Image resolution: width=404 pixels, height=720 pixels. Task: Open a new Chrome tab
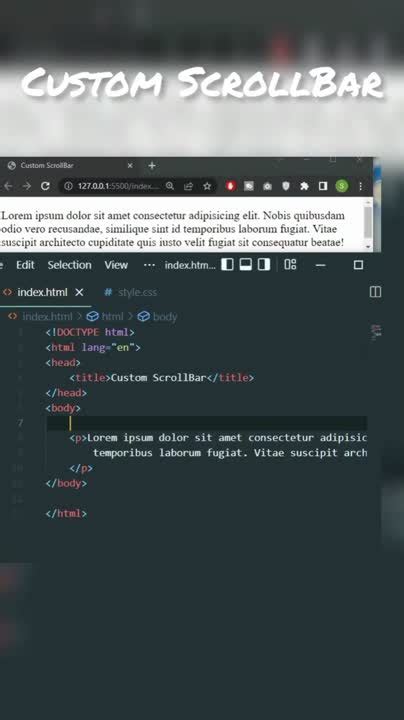[x=152, y=165]
